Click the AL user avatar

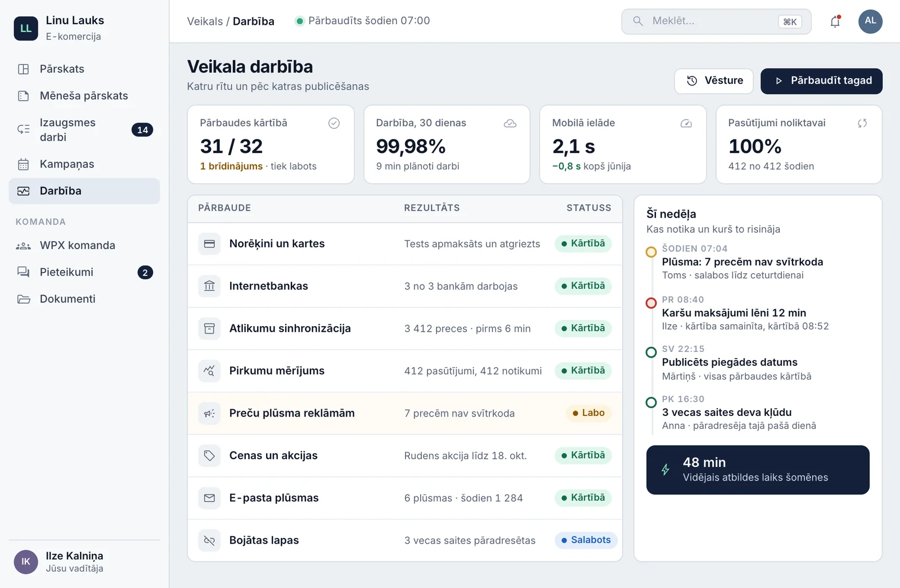point(870,21)
